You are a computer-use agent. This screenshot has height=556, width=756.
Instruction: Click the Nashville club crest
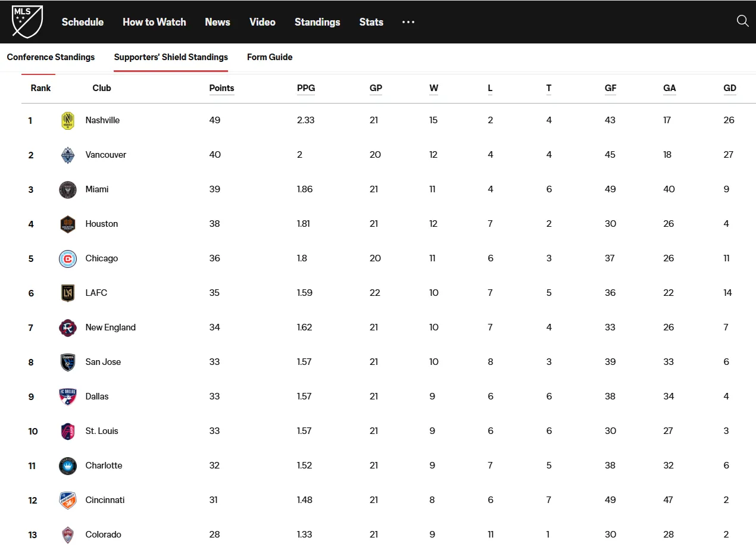68,121
